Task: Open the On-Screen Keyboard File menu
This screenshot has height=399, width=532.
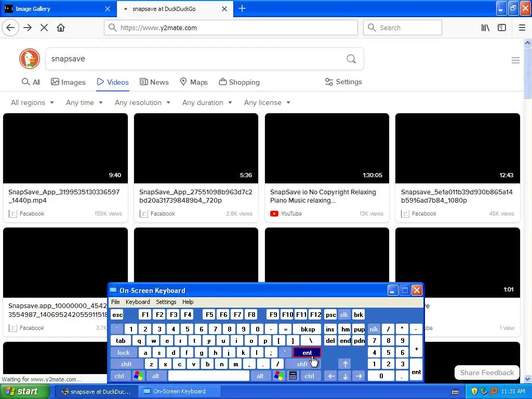Action: 115,302
